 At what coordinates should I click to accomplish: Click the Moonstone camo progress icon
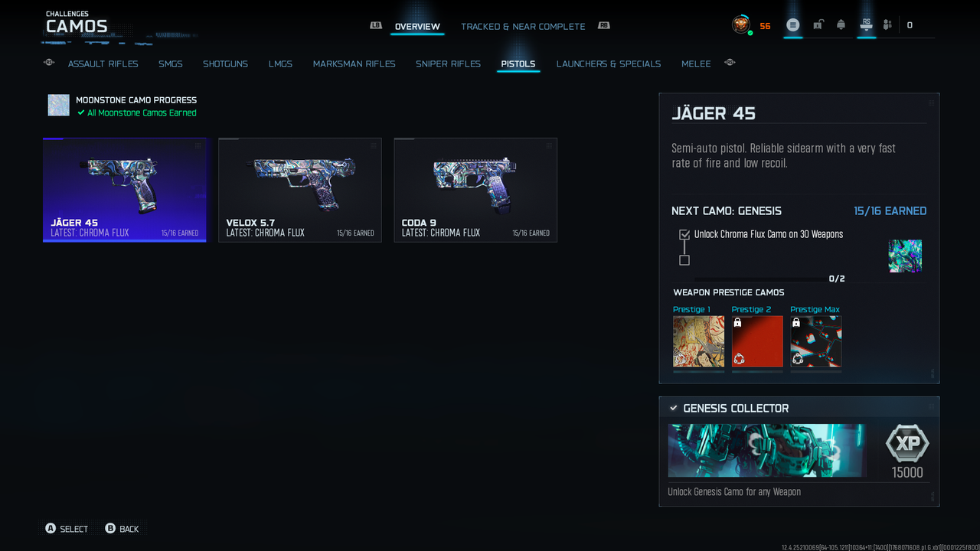pyautogui.click(x=59, y=105)
